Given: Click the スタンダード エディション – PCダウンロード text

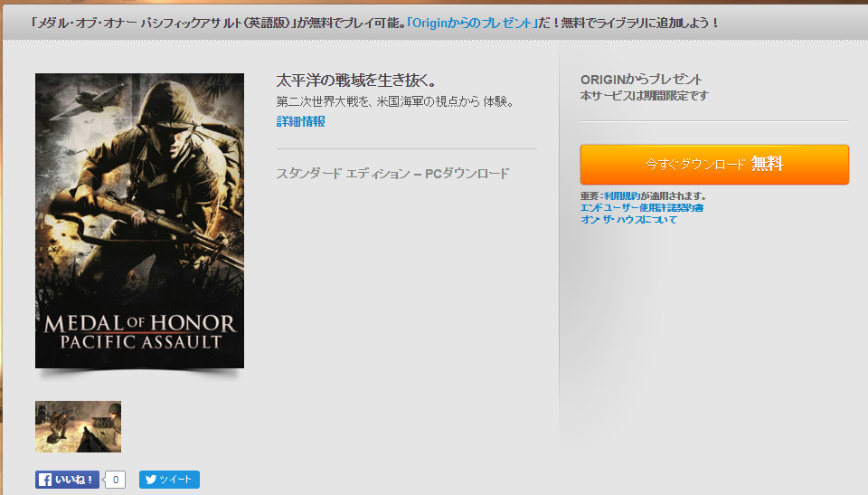Looking at the screenshot, I should [392, 174].
